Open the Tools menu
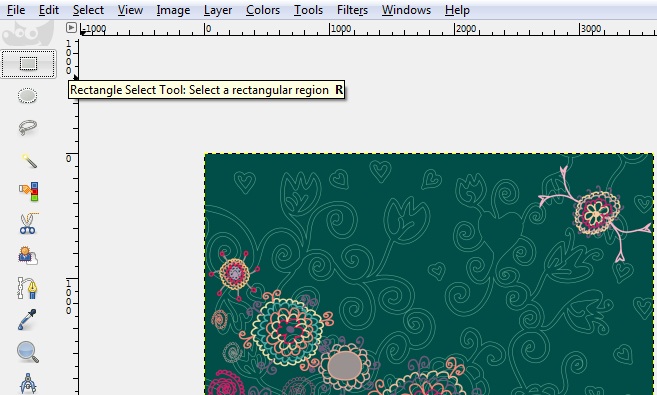The width and height of the screenshot is (657, 395). click(308, 10)
